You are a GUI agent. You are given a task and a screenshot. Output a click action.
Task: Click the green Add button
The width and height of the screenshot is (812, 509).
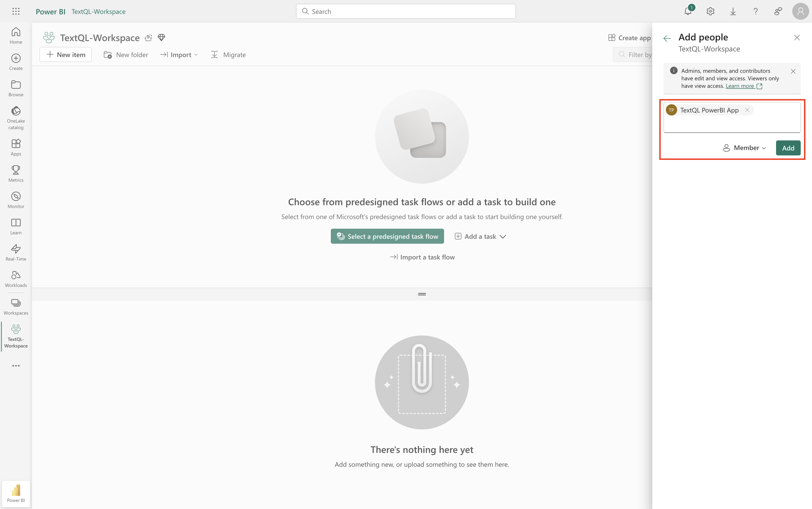[x=788, y=148]
